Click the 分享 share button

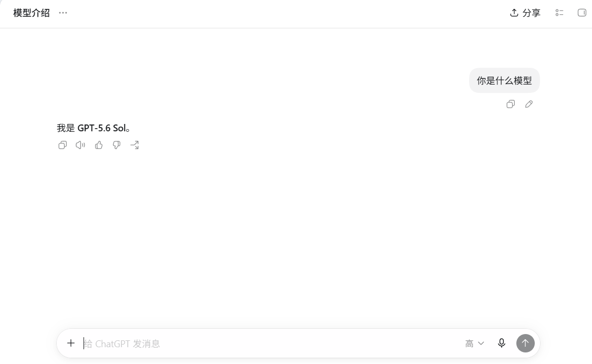tap(525, 13)
